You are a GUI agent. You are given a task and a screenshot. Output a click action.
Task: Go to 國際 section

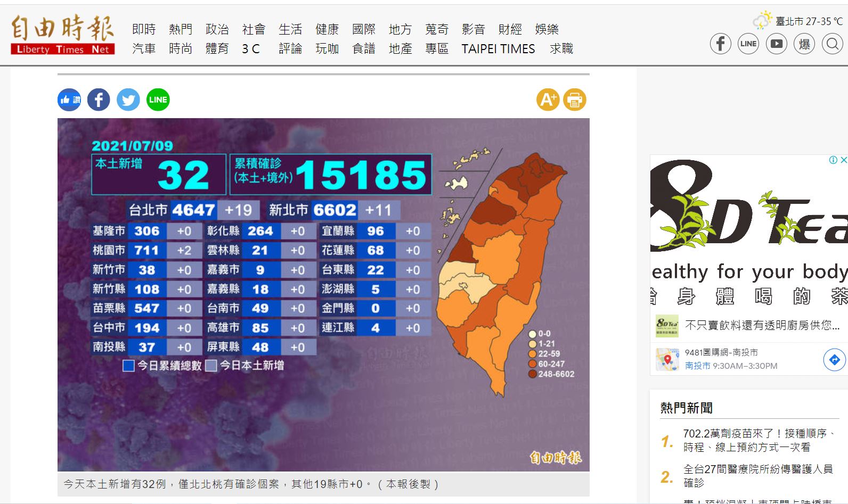pos(364,29)
